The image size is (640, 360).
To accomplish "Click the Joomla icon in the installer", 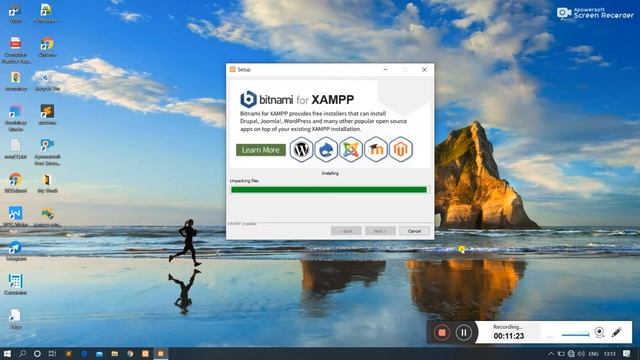I will (351, 149).
